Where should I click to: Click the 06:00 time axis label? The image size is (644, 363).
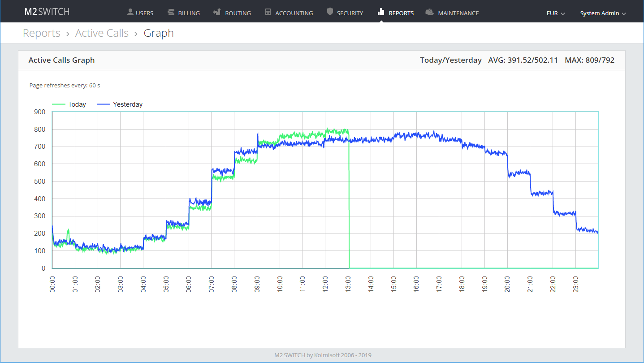(189, 284)
